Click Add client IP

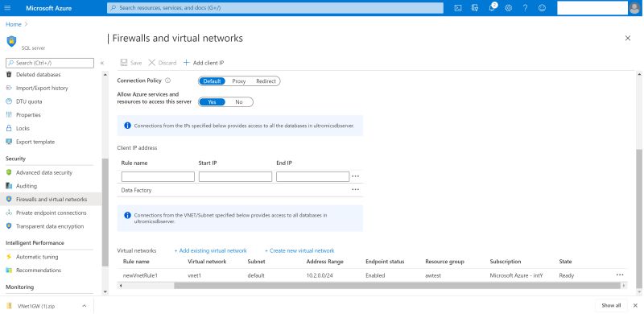pos(204,63)
